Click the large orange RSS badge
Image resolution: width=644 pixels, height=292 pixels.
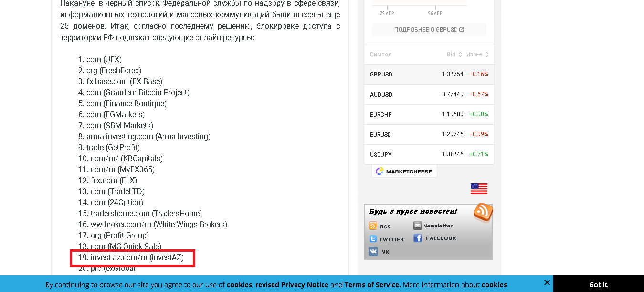coord(483,213)
